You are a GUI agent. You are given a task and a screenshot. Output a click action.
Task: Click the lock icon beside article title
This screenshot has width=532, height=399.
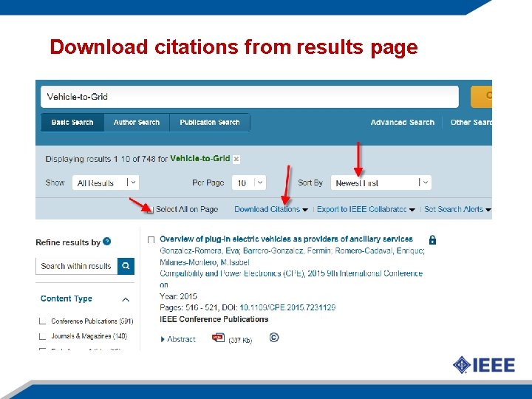click(432, 240)
